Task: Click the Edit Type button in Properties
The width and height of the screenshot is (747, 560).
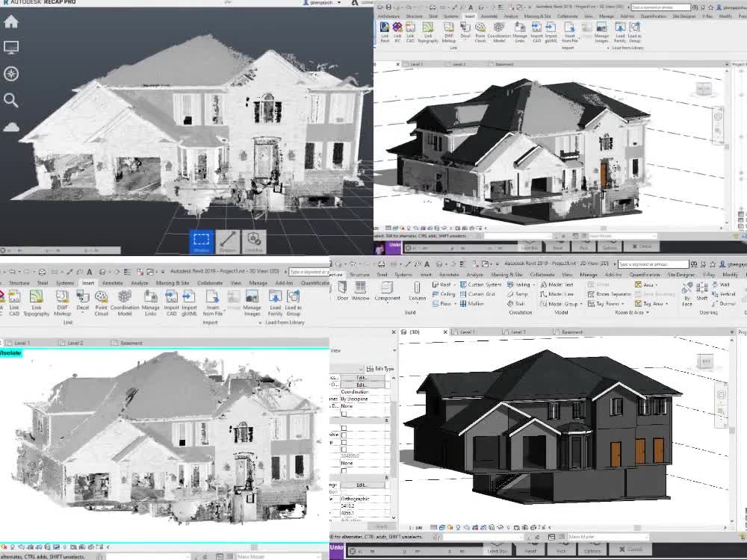Action: [383, 368]
